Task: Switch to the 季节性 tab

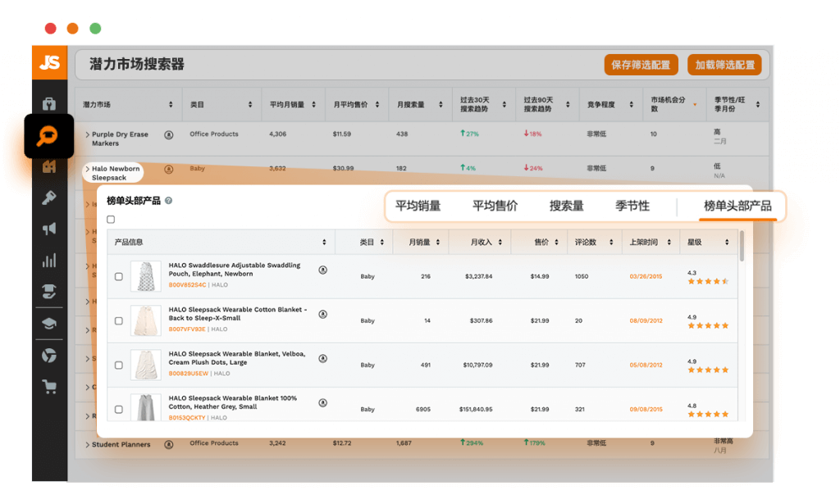Action: click(632, 206)
